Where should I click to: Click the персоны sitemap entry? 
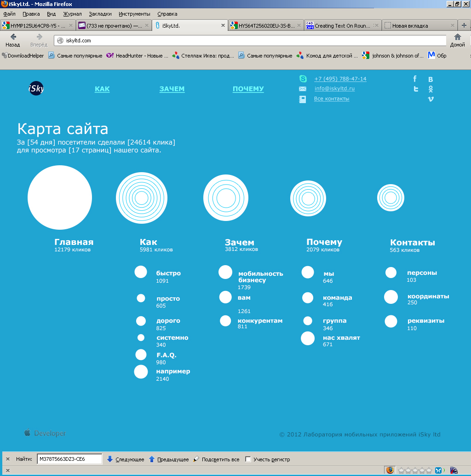click(422, 273)
